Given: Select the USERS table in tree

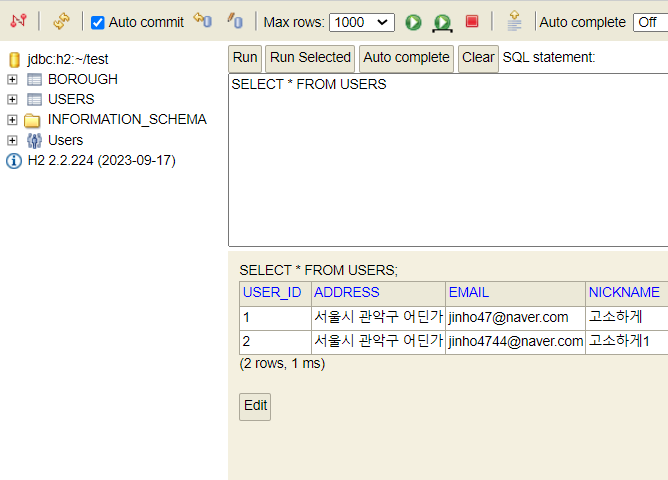Looking at the screenshot, I should pyautogui.click(x=71, y=99).
